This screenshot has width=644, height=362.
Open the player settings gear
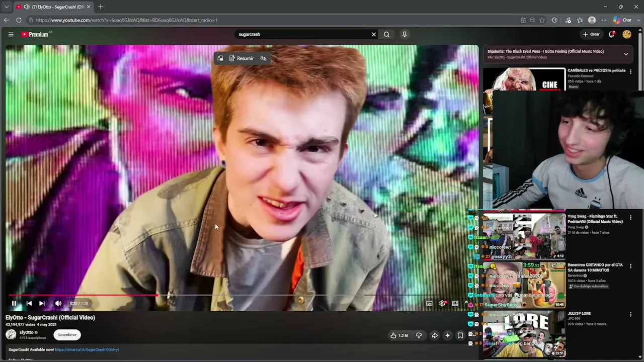click(442, 303)
